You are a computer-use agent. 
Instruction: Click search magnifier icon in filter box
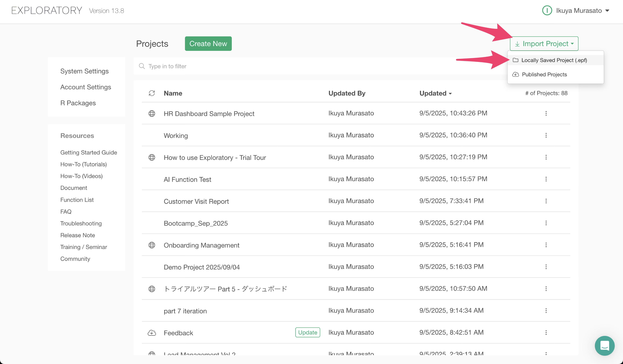coord(142,66)
